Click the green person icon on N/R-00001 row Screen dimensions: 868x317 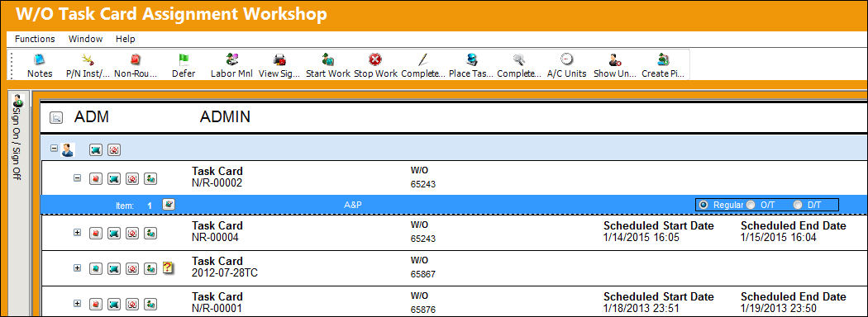(150, 304)
